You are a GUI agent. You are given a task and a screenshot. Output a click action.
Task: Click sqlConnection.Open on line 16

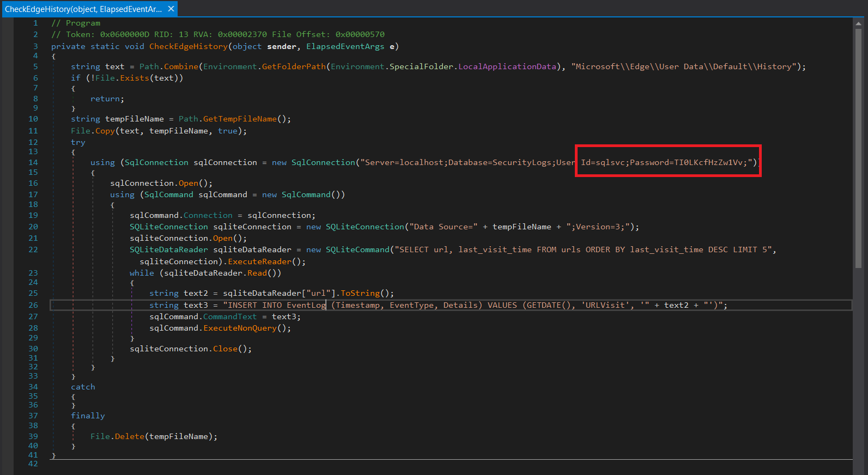(154, 183)
